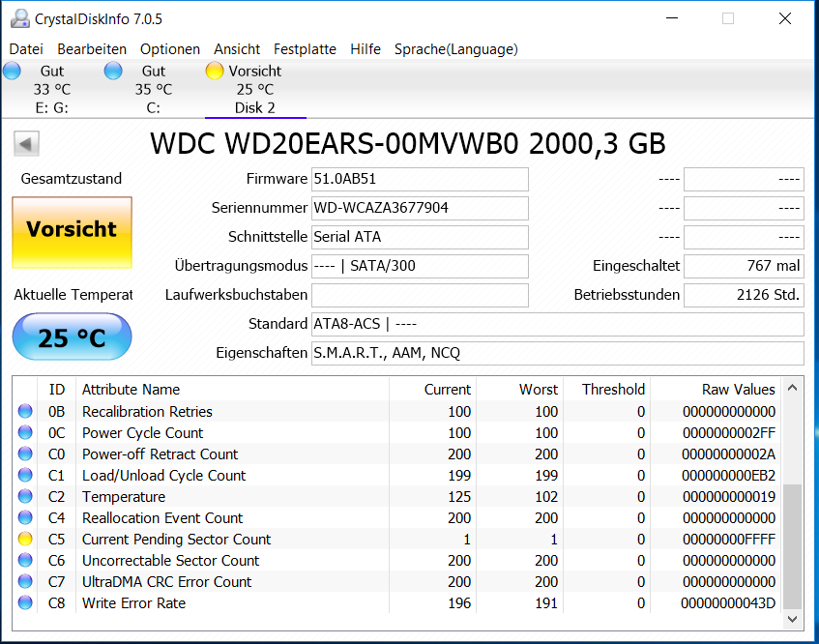
Task: Click the Eigenschaften field S.M.A.R.T., AAM, NCQ
Action: pos(557,353)
